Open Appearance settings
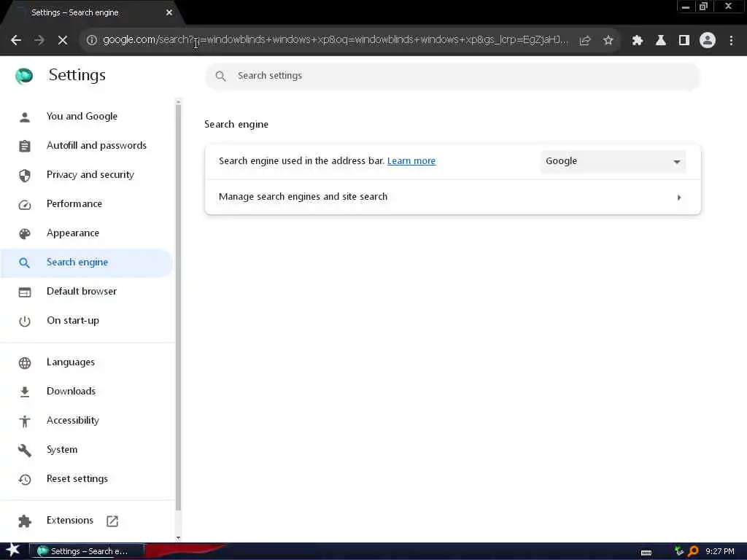Screen dimensions: 747x560 click(73, 233)
